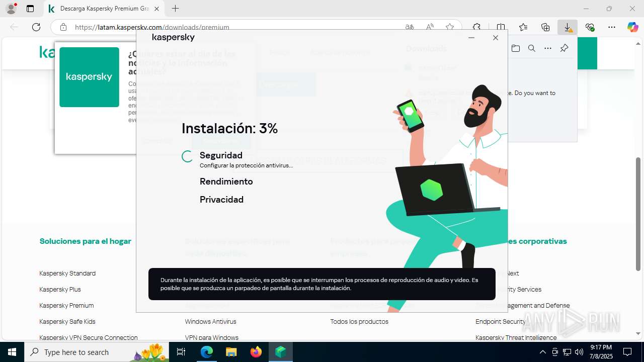Click the Rendimiento installation step
Image resolution: width=644 pixels, height=362 pixels.
(x=226, y=182)
